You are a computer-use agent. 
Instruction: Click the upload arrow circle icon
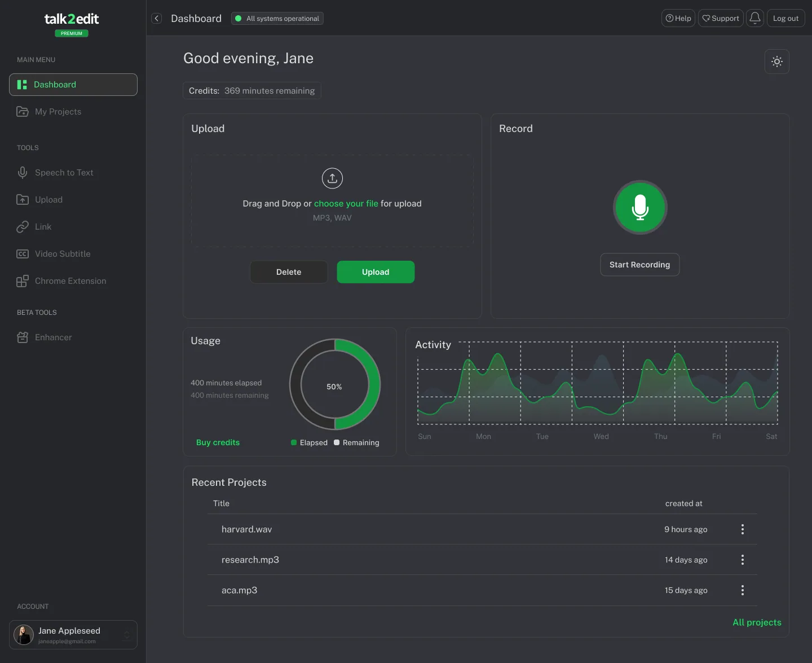pyautogui.click(x=332, y=178)
